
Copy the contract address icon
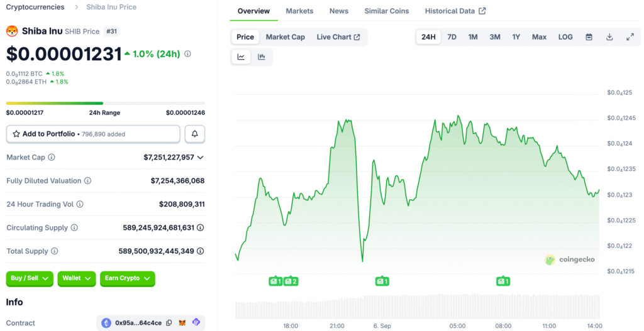[x=169, y=323]
